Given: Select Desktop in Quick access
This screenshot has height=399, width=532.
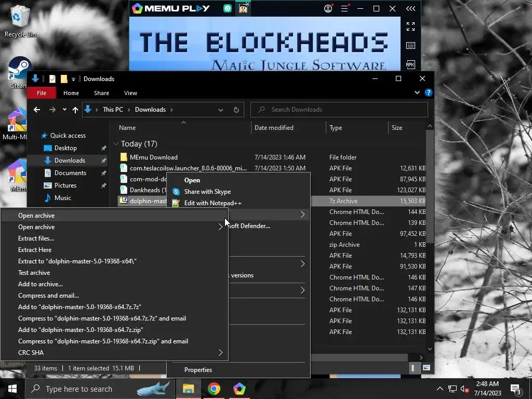Looking at the screenshot, I should [65, 148].
